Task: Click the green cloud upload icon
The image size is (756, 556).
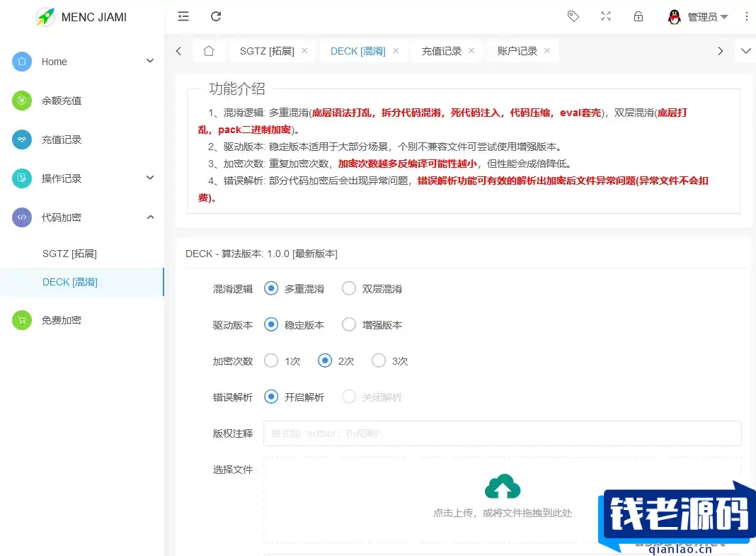Action: (x=503, y=486)
